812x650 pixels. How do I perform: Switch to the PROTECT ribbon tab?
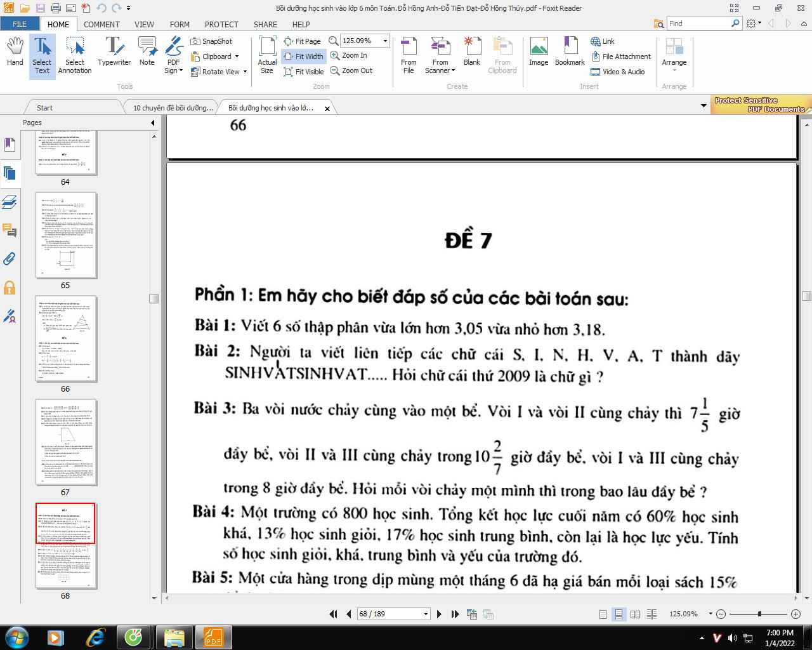(221, 24)
